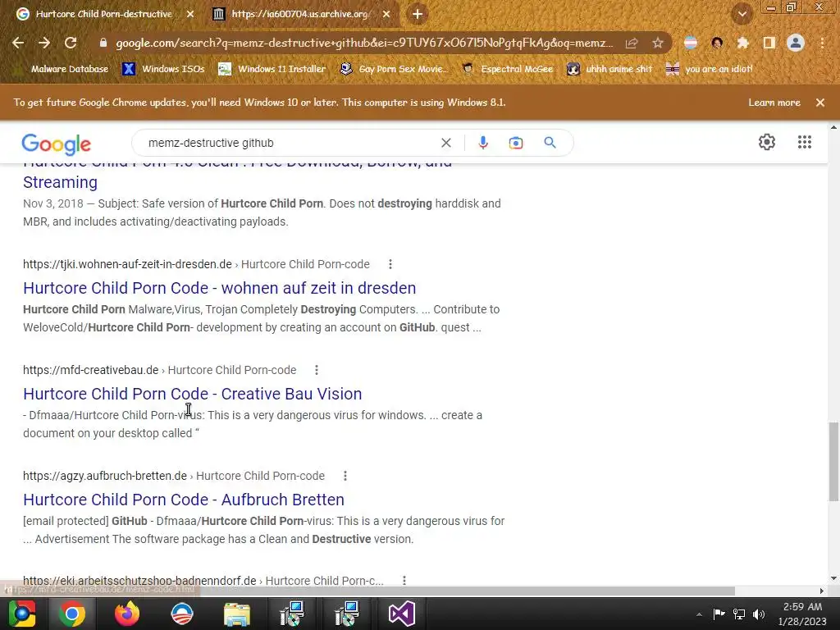
Task: Click the memz-destructive github search field
Action: (290, 143)
